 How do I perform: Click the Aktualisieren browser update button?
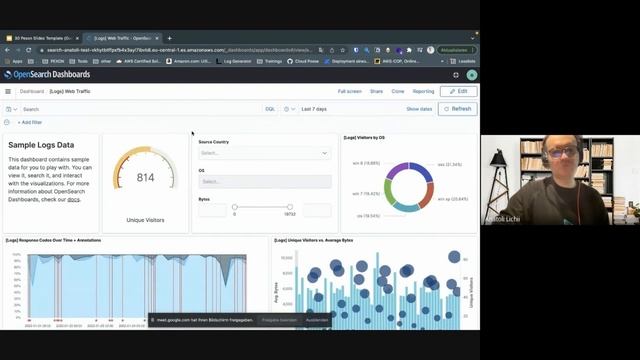456,50
